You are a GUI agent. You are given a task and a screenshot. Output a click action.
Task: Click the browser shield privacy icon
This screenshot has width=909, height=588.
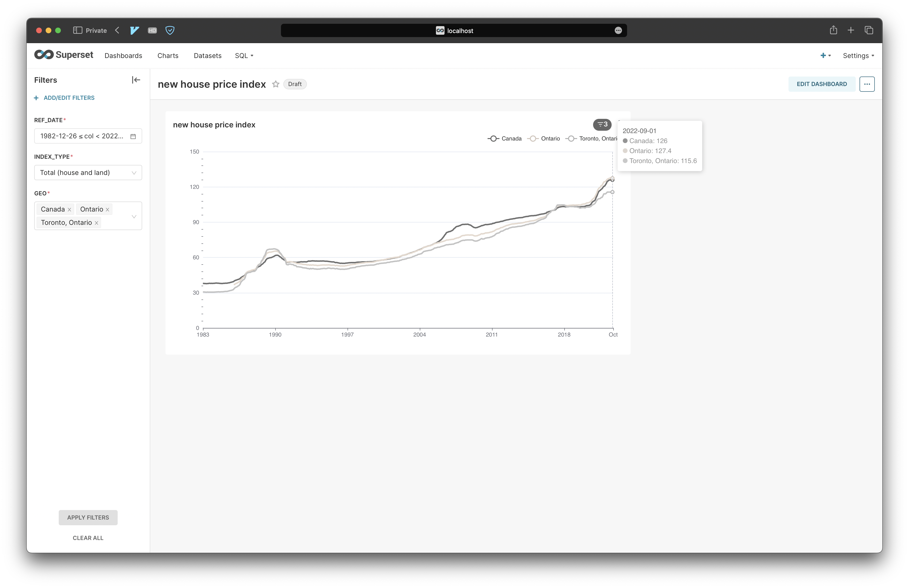coord(170,31)
